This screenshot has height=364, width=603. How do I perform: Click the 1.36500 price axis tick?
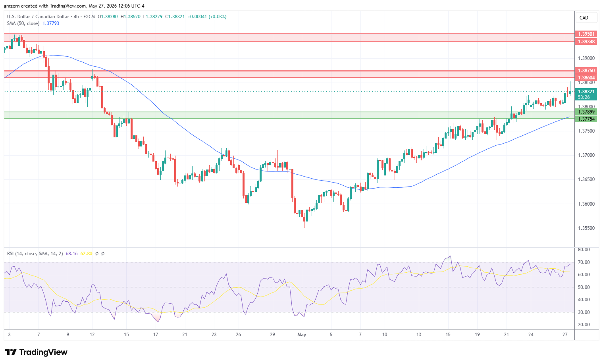click(586, 179)
